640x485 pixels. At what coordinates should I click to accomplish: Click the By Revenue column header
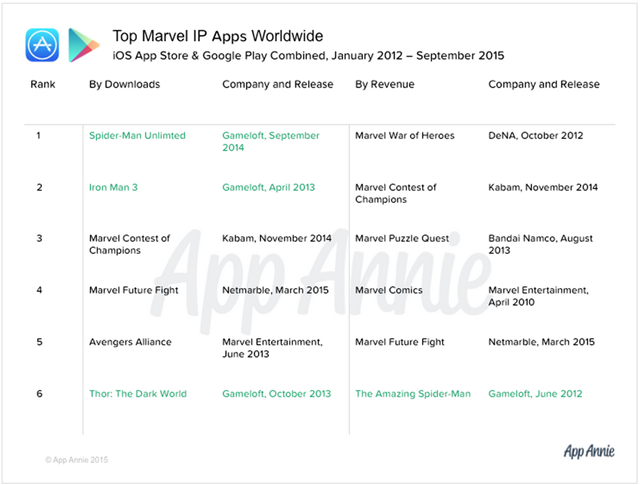click(384, 84)
